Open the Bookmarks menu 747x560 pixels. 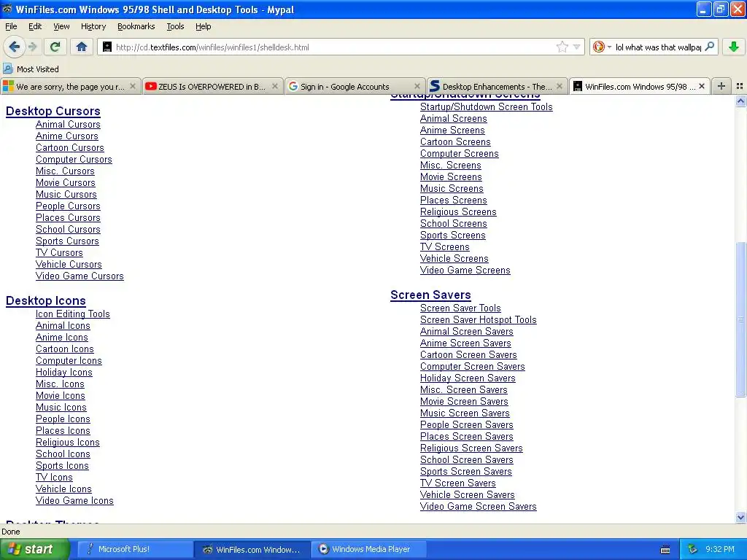point(136,26)
